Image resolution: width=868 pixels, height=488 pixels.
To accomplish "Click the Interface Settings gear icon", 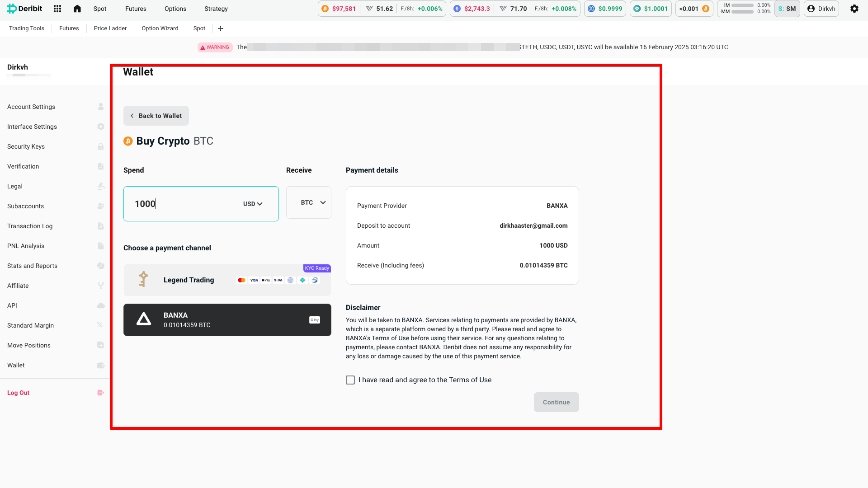I will point(101,127).
